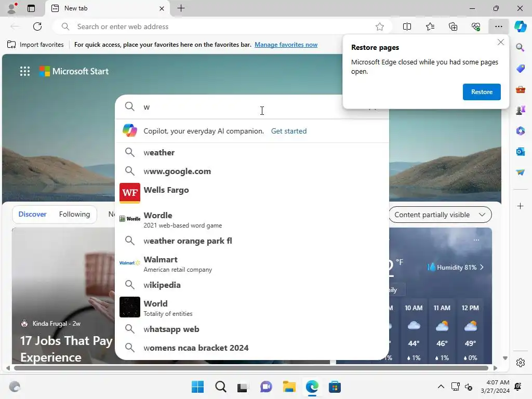Screen dimensions: 532x399
Task: Expand Content partially visible dropdown
Action: coord(440,215)
